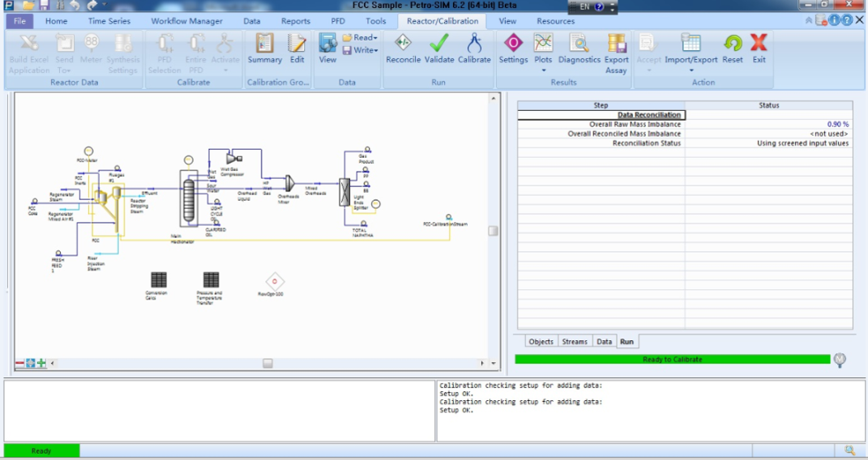Click the round M indicator beside the progress bar

point(840,360)
